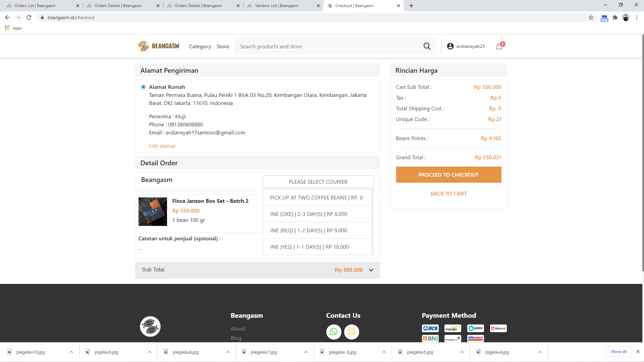The image size is (644, 362).
Task: Open the Store menu
Action: click(x=223, y=46)
